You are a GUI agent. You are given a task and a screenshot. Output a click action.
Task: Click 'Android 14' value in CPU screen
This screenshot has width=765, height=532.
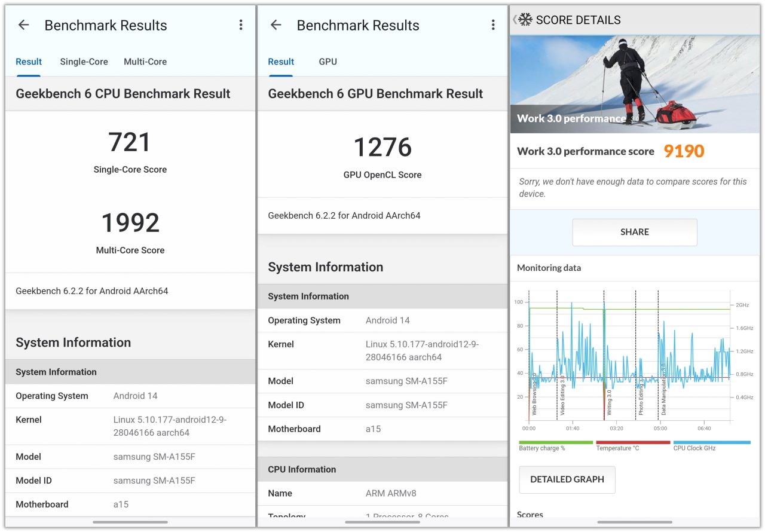pos(136,396)
